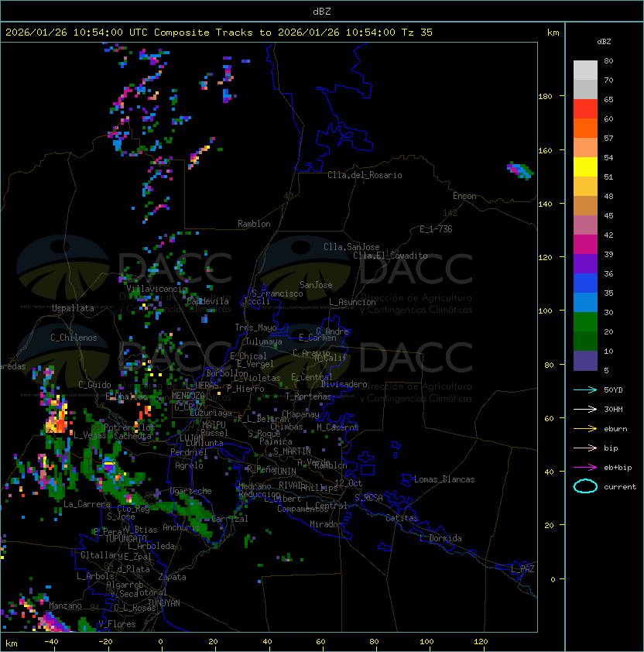Click the Ugarteche location label
644x652 pixels.
(191, 491)
